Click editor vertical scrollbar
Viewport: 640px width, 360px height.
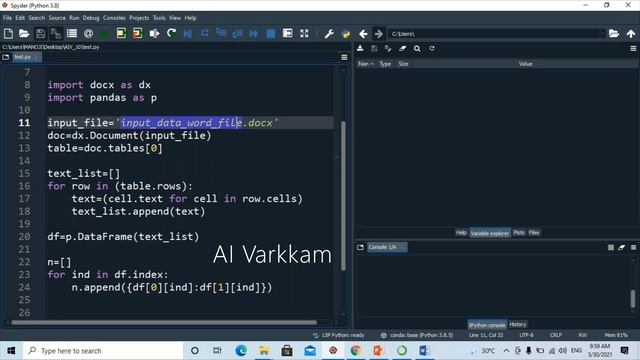coord(343,196)
